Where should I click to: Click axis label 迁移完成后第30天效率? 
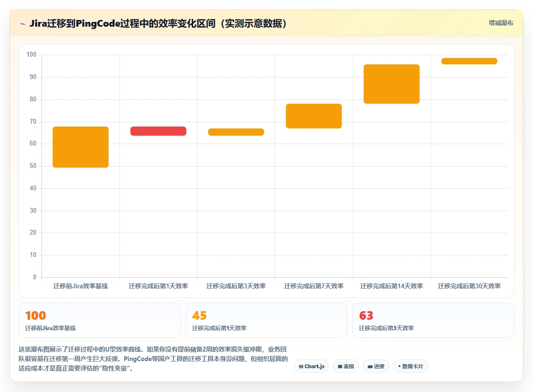point(469,286)
